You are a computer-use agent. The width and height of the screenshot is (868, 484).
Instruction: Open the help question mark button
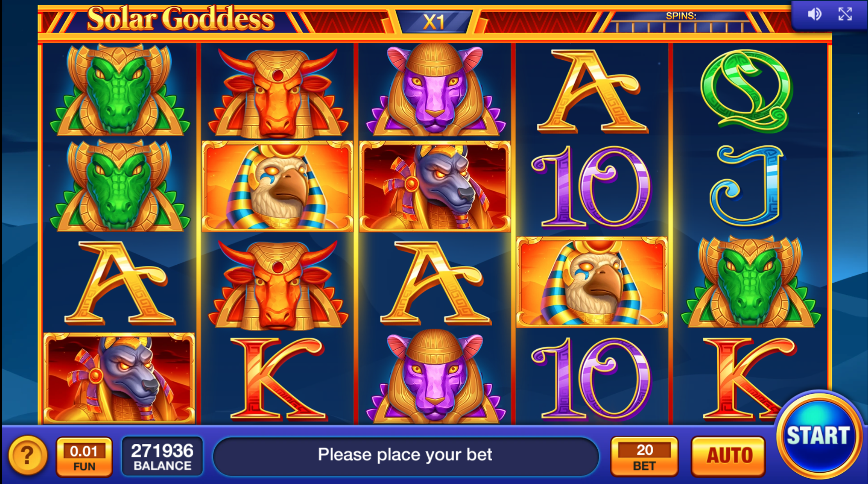point(27,455)
